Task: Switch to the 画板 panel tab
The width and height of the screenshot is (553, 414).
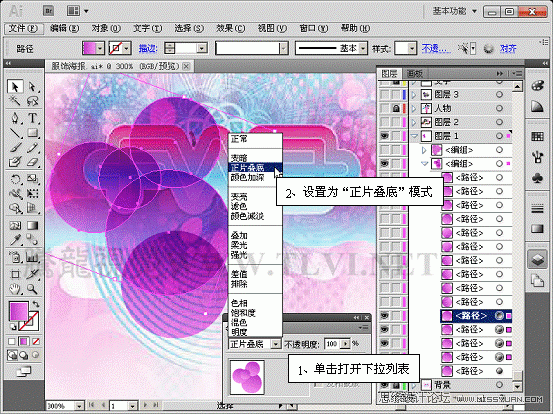Action: coord(414,74)
